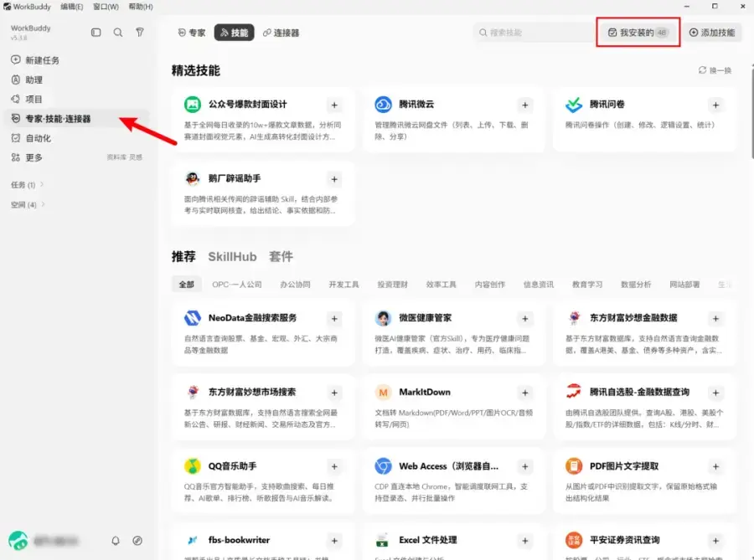Expand the 任务 (1) section
This screenshot has width=754, height=560.
(28, 184)
